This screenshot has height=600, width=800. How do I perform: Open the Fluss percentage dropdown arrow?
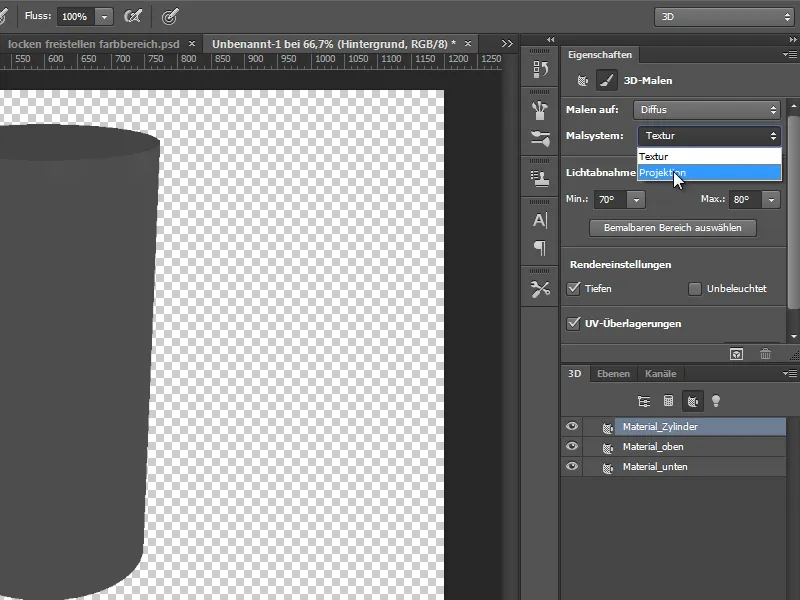[x=104, y=17]
